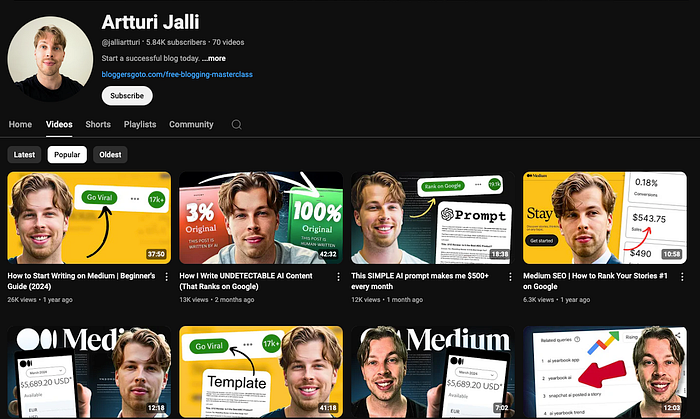Viewport: 700px width, 419px height.
Task: Select the Videos tab
Action: click(x=59, y=124)
